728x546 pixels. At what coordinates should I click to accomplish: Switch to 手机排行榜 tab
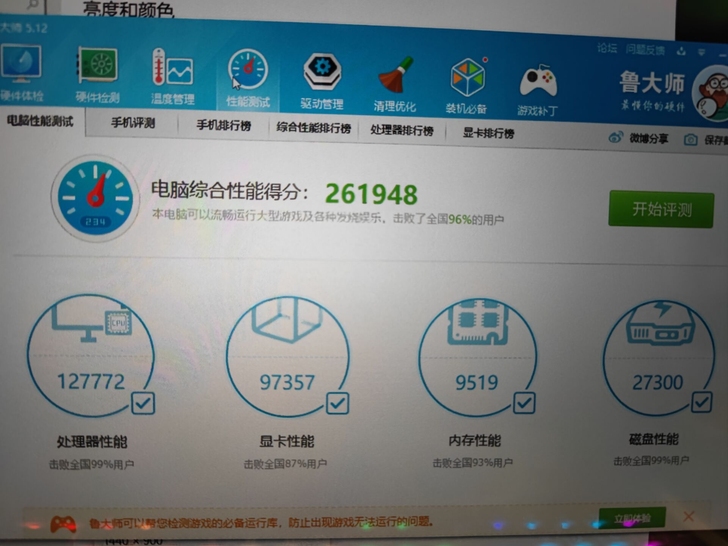(223, 125)
